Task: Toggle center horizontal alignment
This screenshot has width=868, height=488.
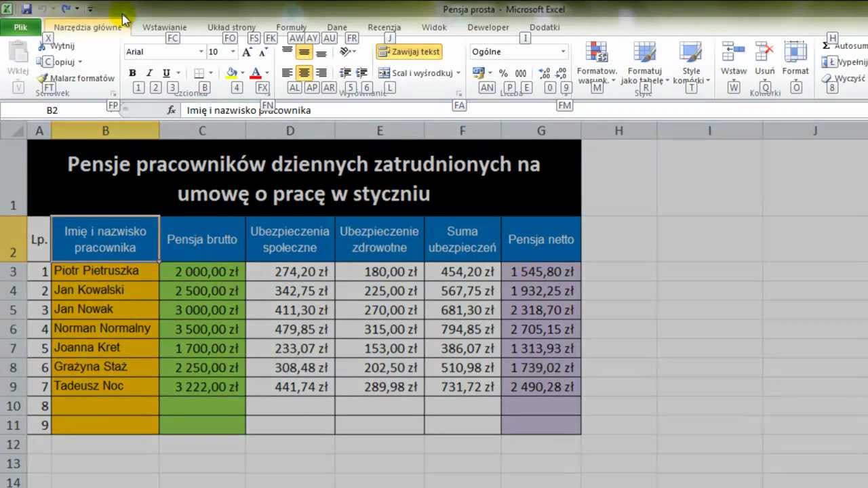Action: tap(304, 73)
